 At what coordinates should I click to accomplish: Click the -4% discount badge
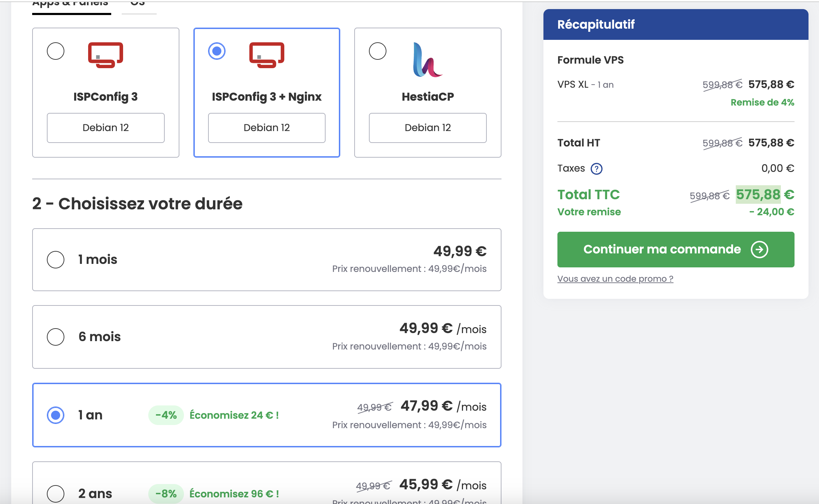pos(166,415)
